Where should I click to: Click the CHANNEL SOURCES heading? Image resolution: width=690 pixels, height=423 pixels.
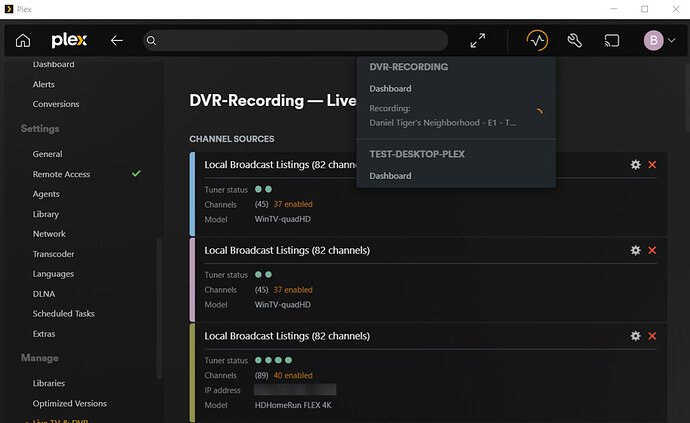(232, 139)
